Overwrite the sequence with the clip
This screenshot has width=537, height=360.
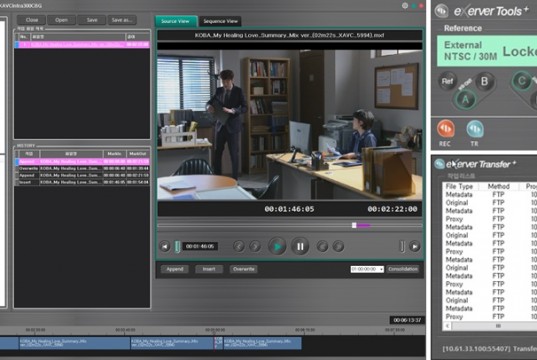(x=243, y=269)
